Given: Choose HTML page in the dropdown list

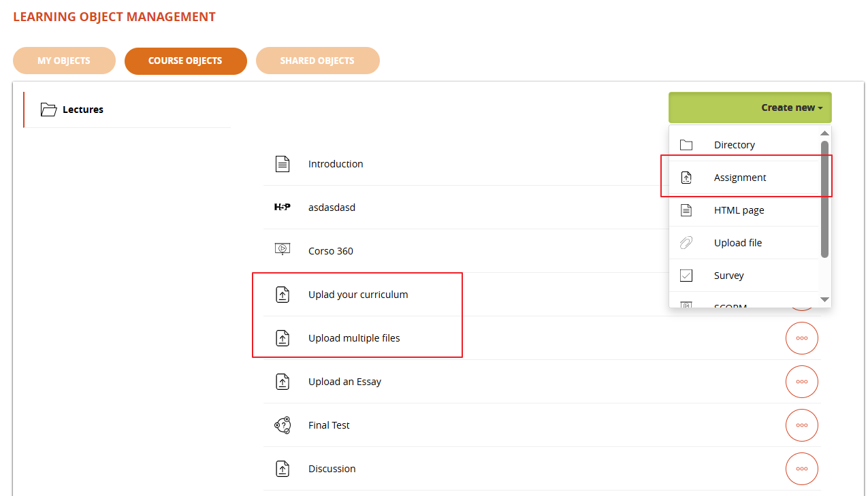Looking at the screenshot, I should coord(739,210).
